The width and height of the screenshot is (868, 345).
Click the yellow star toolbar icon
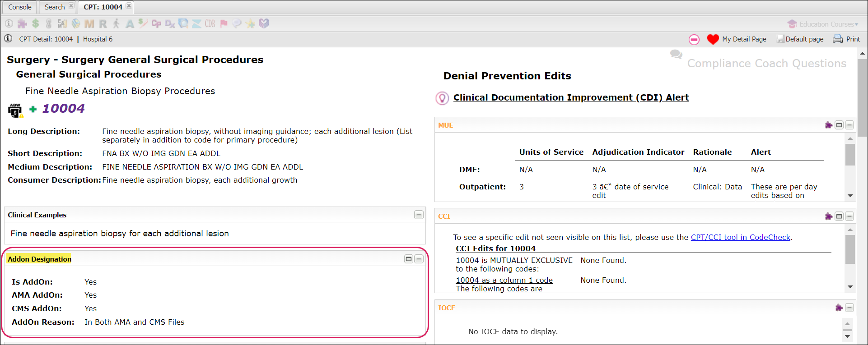[x=250, y=23]
